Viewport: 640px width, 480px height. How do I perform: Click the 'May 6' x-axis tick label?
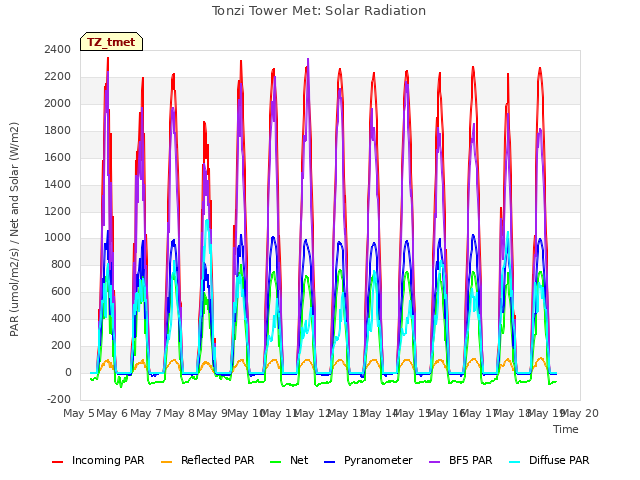point(112,413)
